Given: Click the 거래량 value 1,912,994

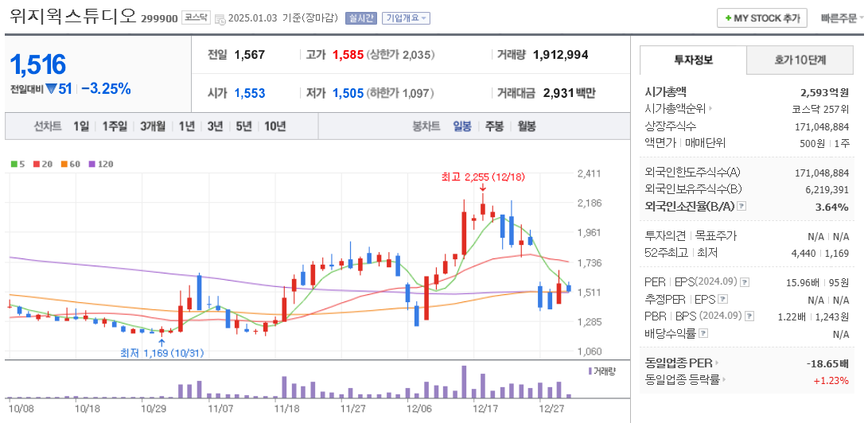Looking at the screenshot, I should click(x=560, y=55).
